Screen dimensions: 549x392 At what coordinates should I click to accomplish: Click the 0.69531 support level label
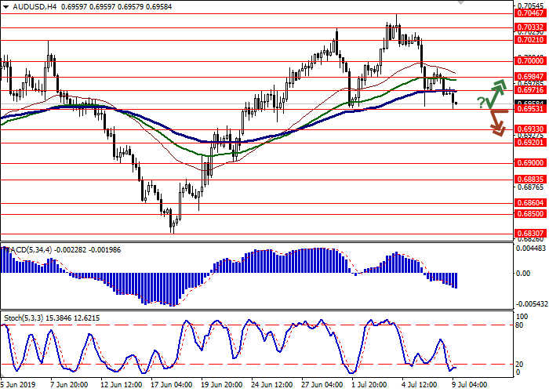point(530,110)
